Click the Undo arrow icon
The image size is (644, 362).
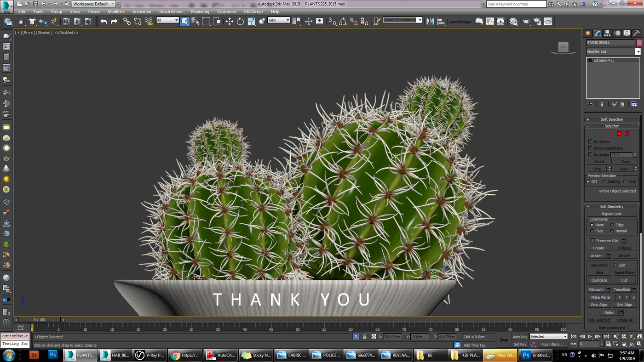[103, 21]
